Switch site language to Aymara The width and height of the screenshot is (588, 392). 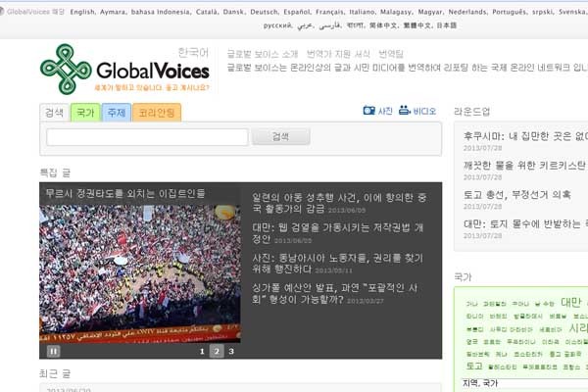113,12
